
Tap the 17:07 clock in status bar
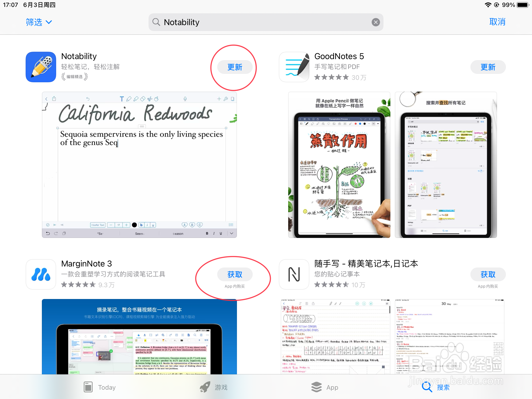click(10, 5)
